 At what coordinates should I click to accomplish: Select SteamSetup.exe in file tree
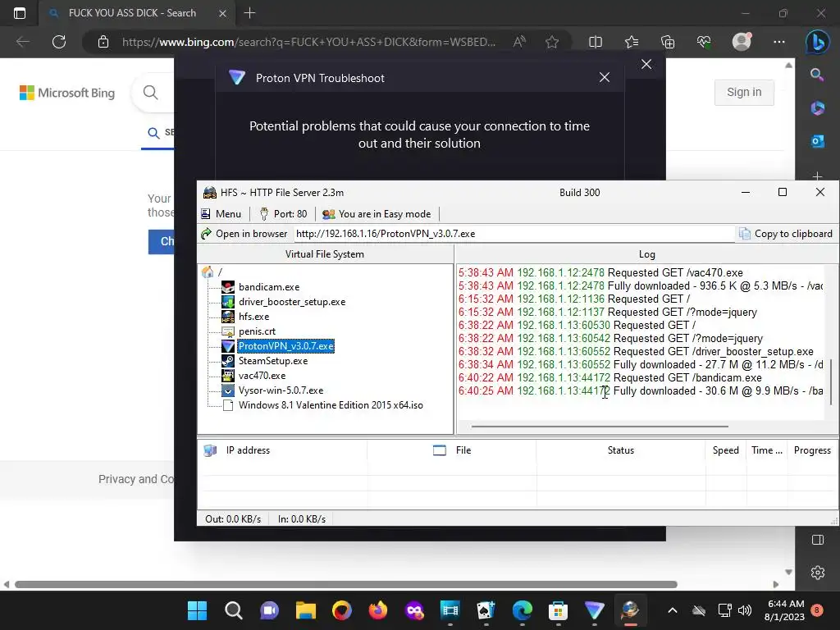(x=273, y=361)
